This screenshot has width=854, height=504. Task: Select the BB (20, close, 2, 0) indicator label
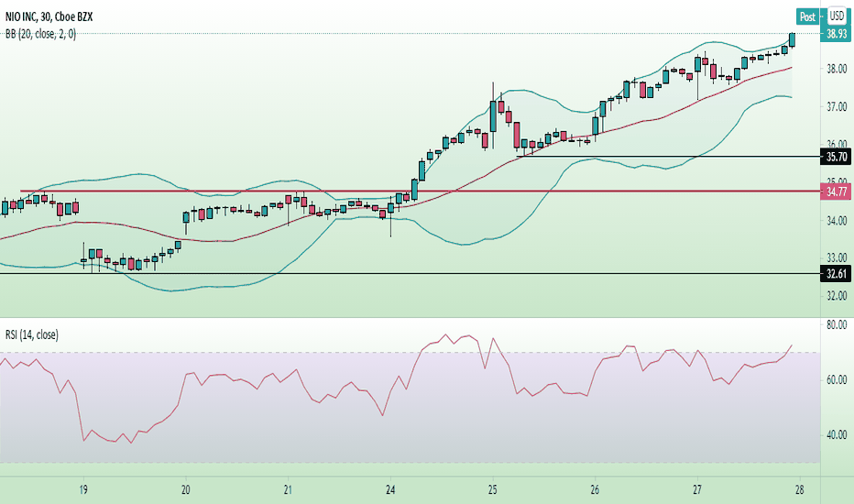(41, 34)
